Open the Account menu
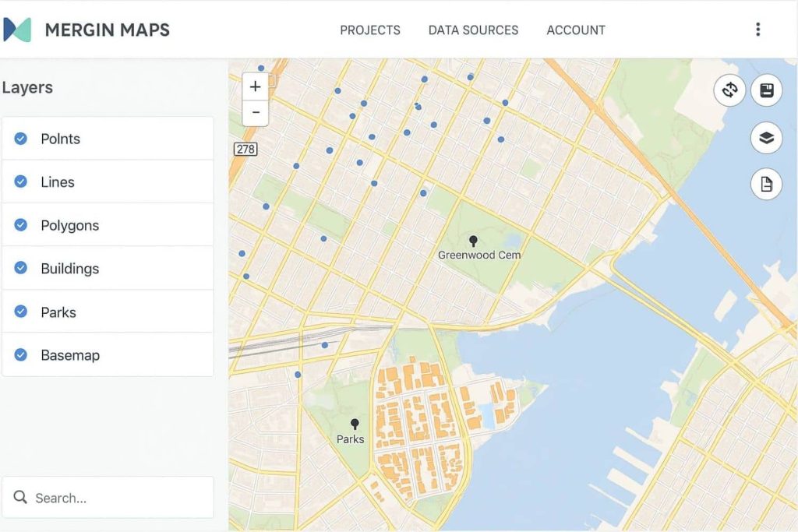Screen dimensions: 798x532 pyautogui.click(x=576, y=30)
